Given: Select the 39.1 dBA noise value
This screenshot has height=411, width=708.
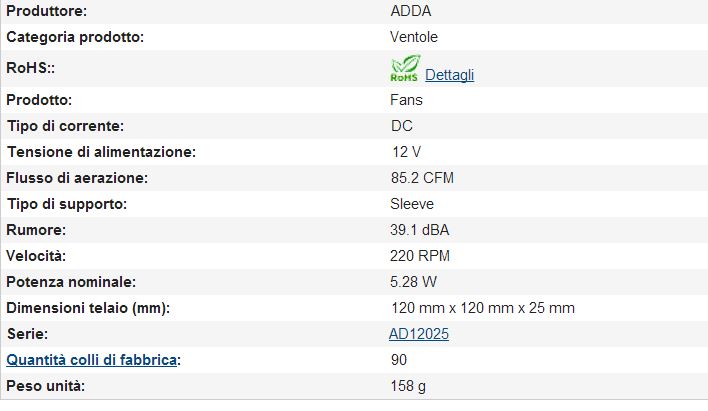Looking at the screenshot, I should point(420,230).
